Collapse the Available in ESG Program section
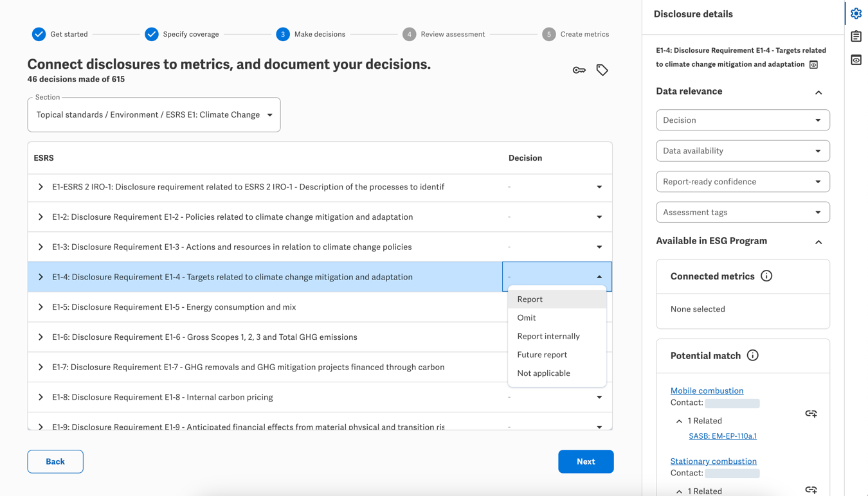Screen dimensions: 868x496 click(x=818, y=242)
